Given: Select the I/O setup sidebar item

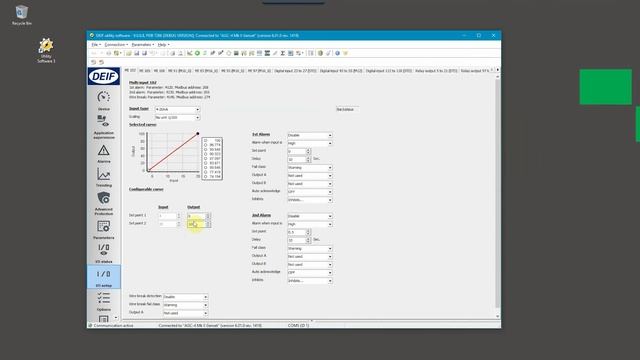Looking at the screenshot, I should pos(104,277).
